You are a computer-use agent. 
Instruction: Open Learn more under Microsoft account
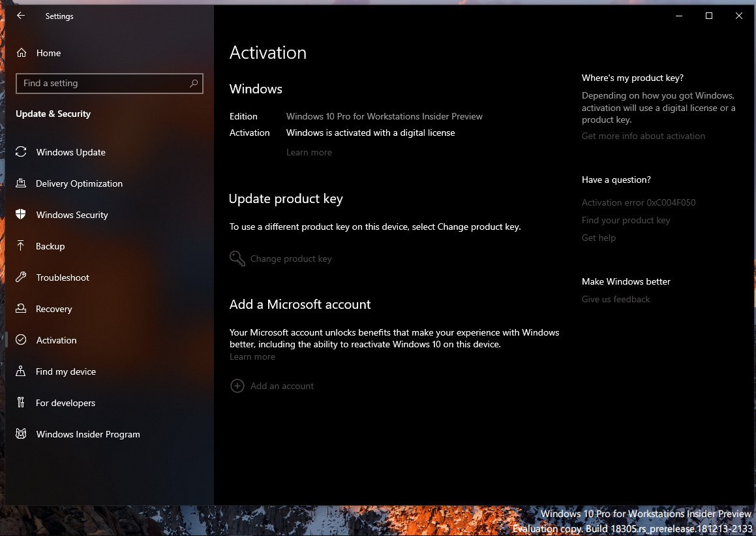point(252,356)
